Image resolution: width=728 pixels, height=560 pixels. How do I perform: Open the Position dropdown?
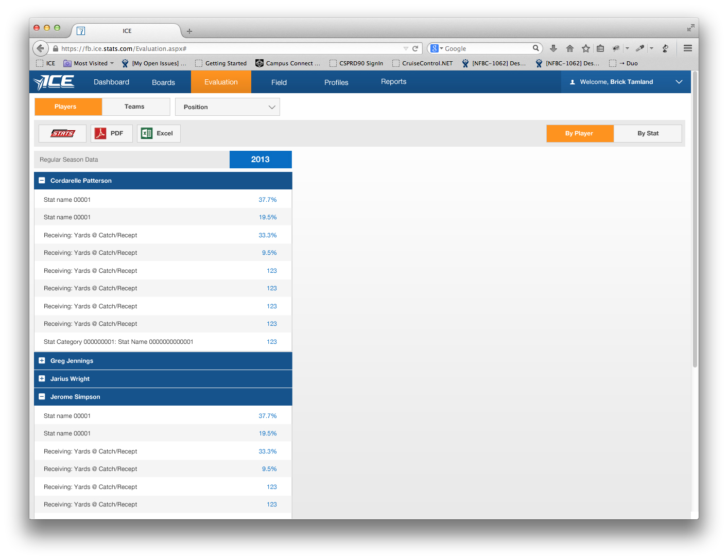[x=227, y=107]
